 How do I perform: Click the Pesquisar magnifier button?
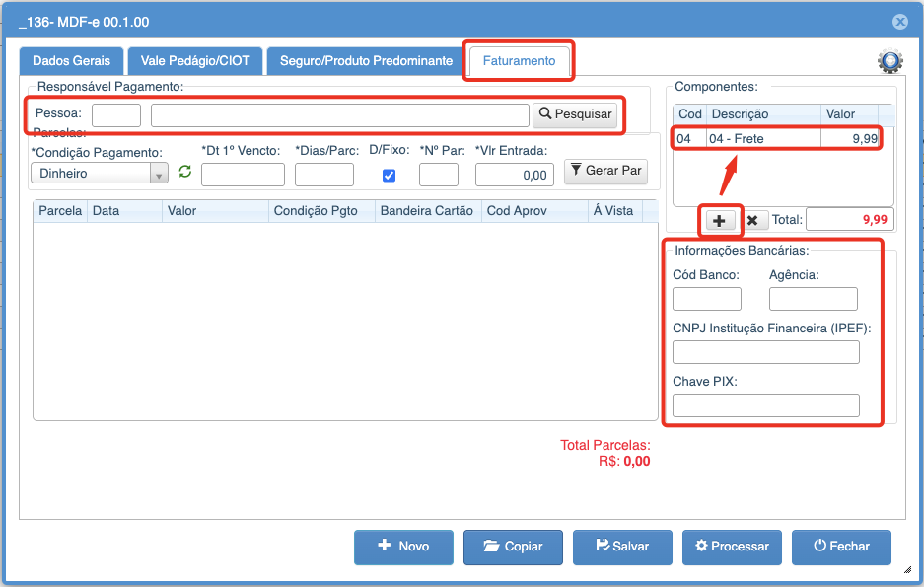575,115
